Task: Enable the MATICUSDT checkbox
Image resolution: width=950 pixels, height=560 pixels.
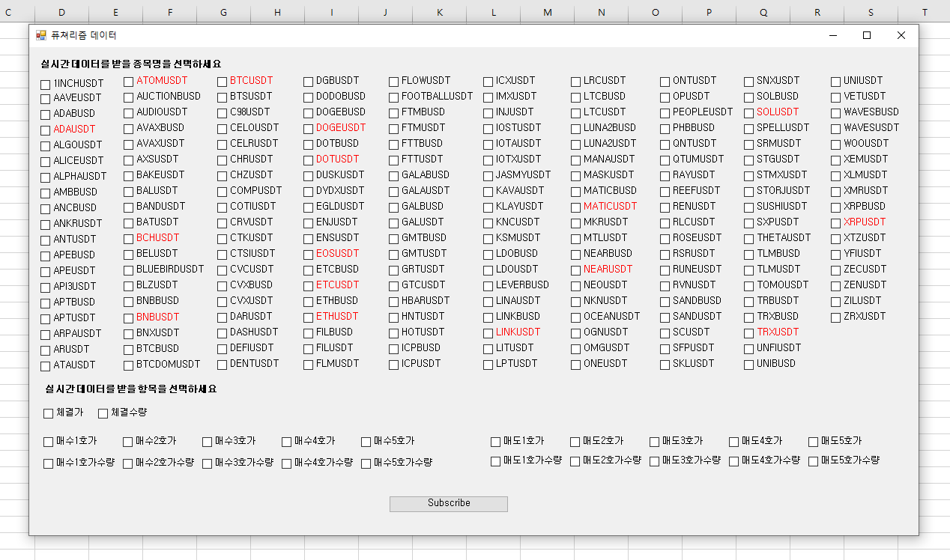Action: click(576, 207)
